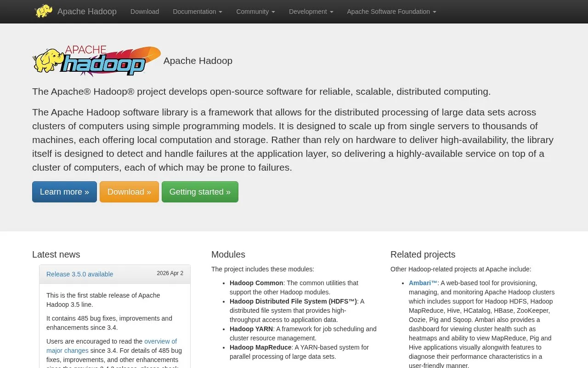Open the Apache Hadoop brand link in navbar

(87, 11)
